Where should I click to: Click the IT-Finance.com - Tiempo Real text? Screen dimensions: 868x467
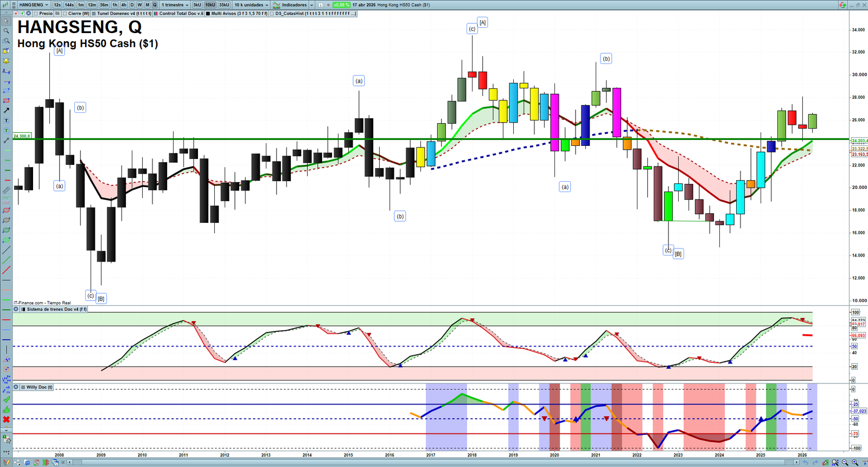pyautogui.click(x=42, y=303)
